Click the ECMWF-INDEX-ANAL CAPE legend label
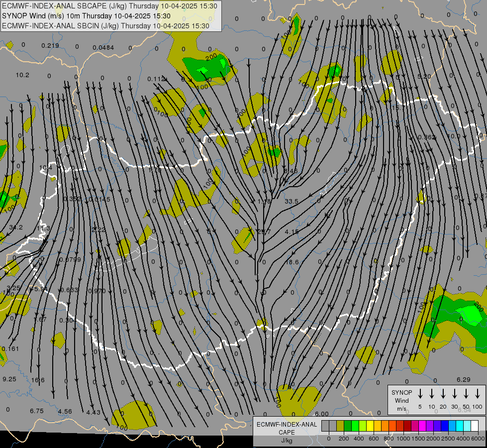487x448 pixels. pos(287,432)
